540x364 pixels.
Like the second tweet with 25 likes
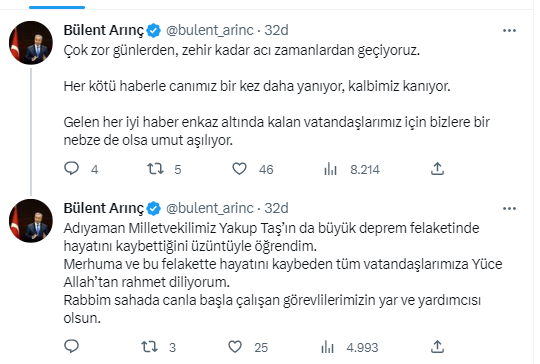pyautogui.click(x=235, y=347)
